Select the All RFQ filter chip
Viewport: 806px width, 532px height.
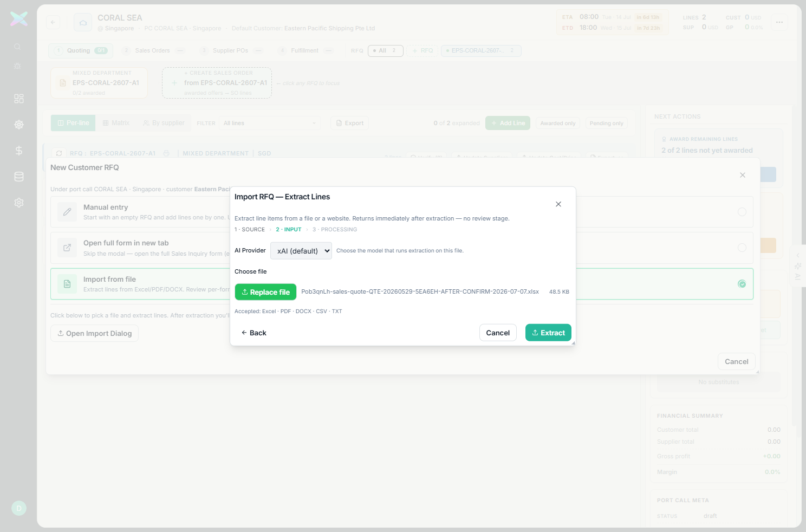pos(386,51)
